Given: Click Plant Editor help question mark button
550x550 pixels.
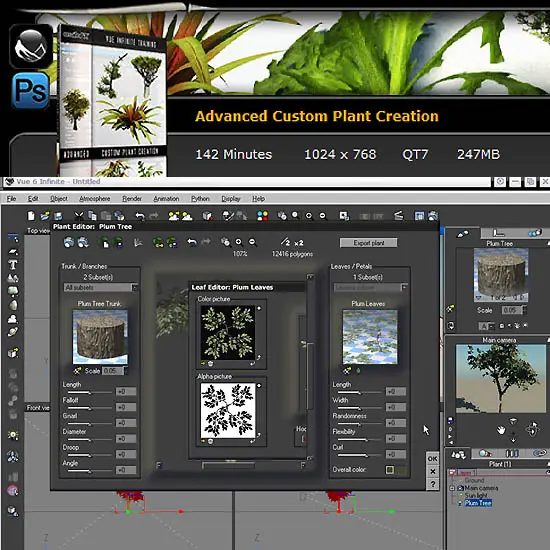Looking at the screenshot, I should 432,484.
